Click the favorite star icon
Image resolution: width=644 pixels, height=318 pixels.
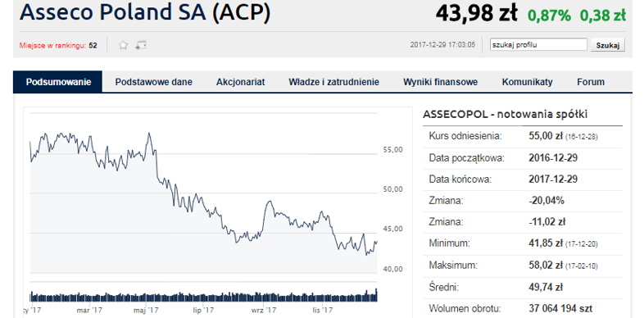click(x=123, y=45)
